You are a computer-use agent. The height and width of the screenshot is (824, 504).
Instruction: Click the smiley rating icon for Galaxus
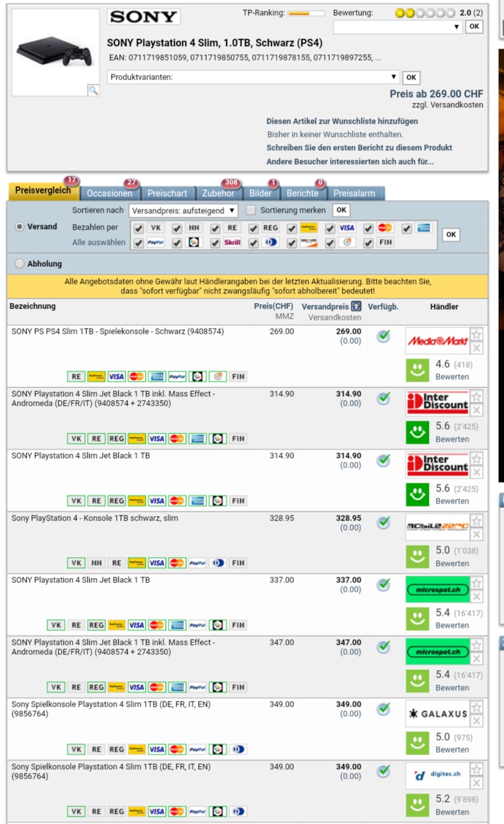[x=417, y=743]
